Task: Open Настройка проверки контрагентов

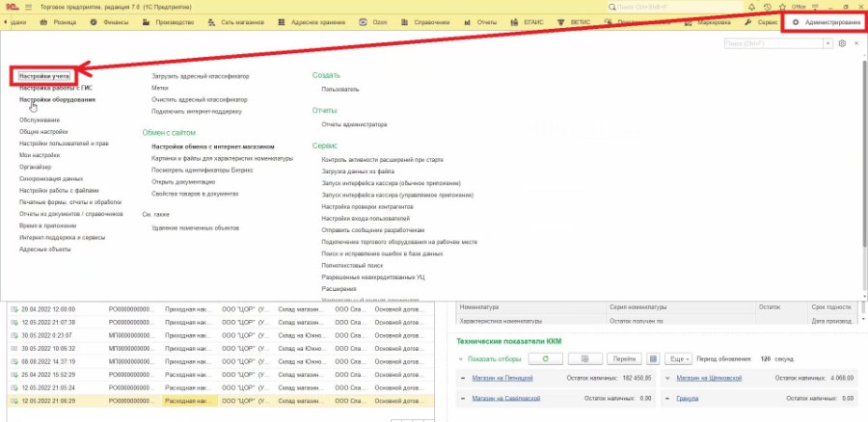Action: coord(367,206)
